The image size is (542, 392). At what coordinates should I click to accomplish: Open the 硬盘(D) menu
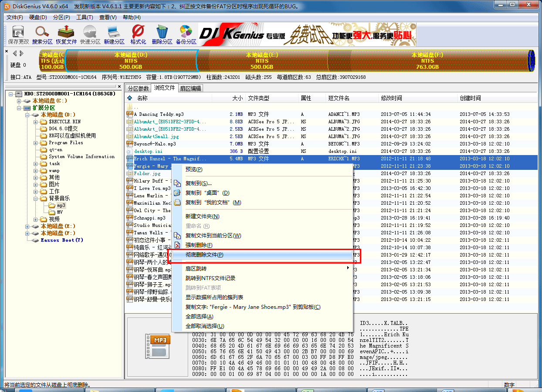click(38, 17)
